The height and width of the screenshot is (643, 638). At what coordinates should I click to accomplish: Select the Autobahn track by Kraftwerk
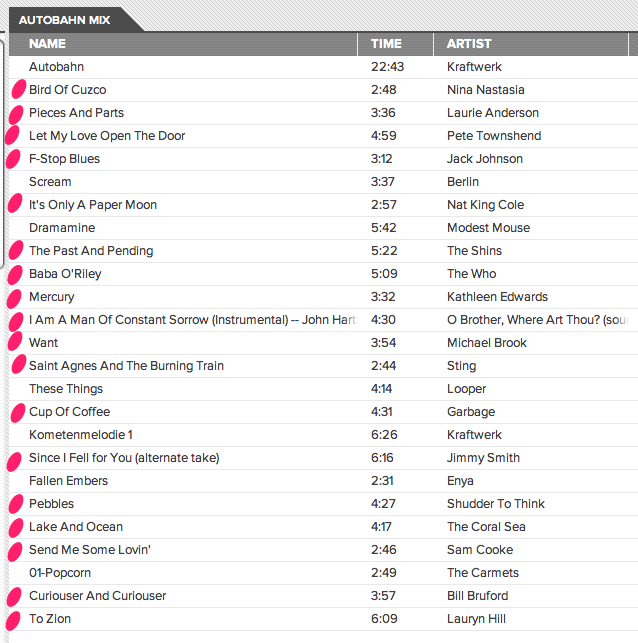click(56, 67)
